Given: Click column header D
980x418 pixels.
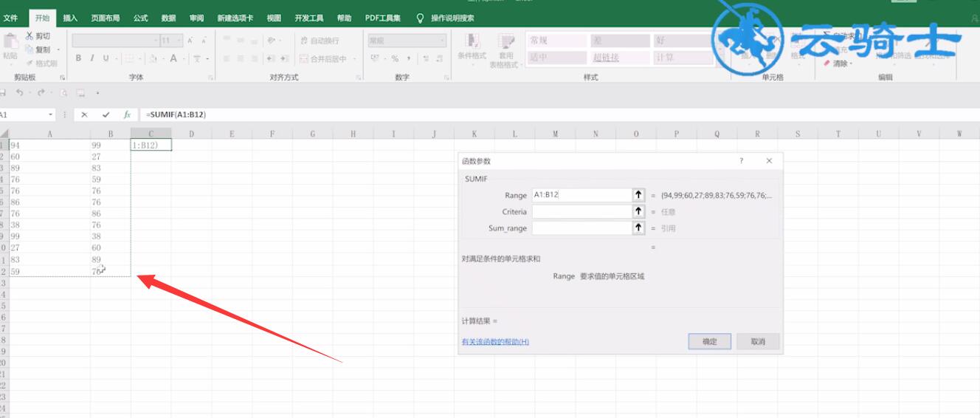Looking at the screenshot, I should [x=191, y=134].
